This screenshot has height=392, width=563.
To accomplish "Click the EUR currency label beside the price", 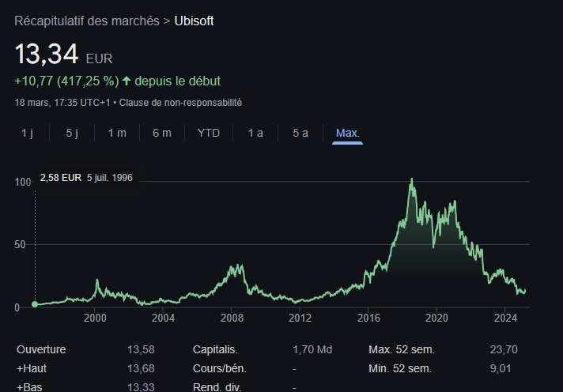I will click(99, 58).
